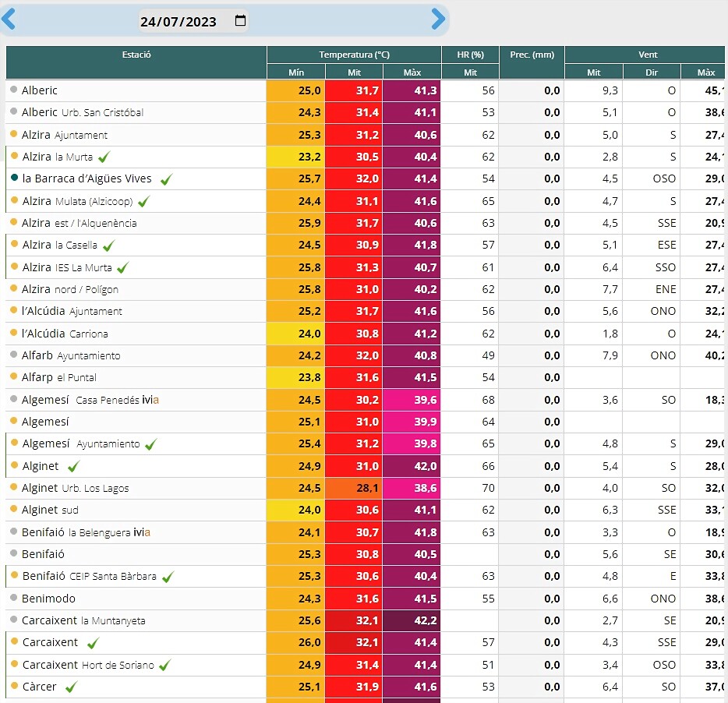The width and height of the screenshot is (728, 703).
Task: Click the checkmark beside Alzira IES La Murta
Action: click(x=122, y=268)
